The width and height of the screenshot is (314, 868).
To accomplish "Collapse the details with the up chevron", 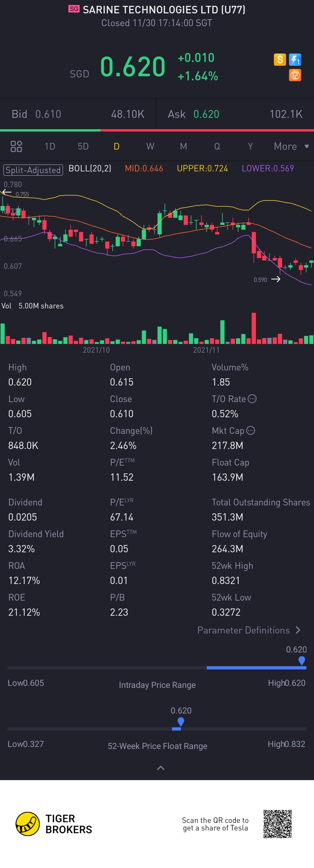I will tap(161, 768).
